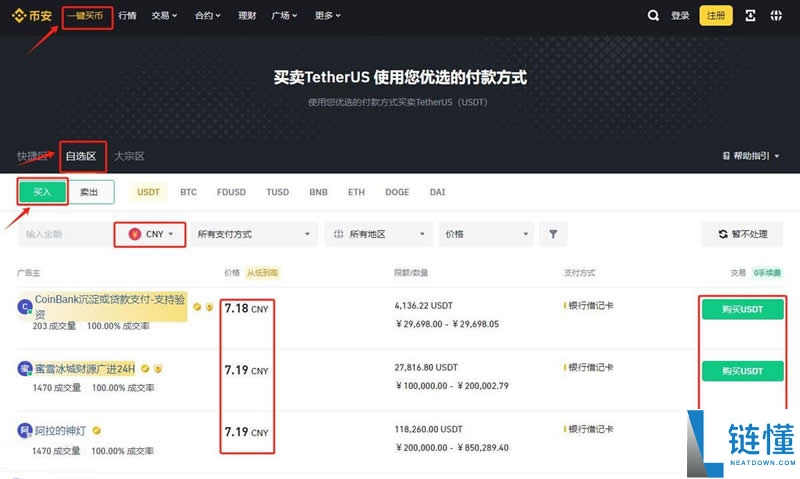This screenshot has width=800, height=479.
Task: Click the 暂不处理 refresh button
Action: (x=742, y=234)
